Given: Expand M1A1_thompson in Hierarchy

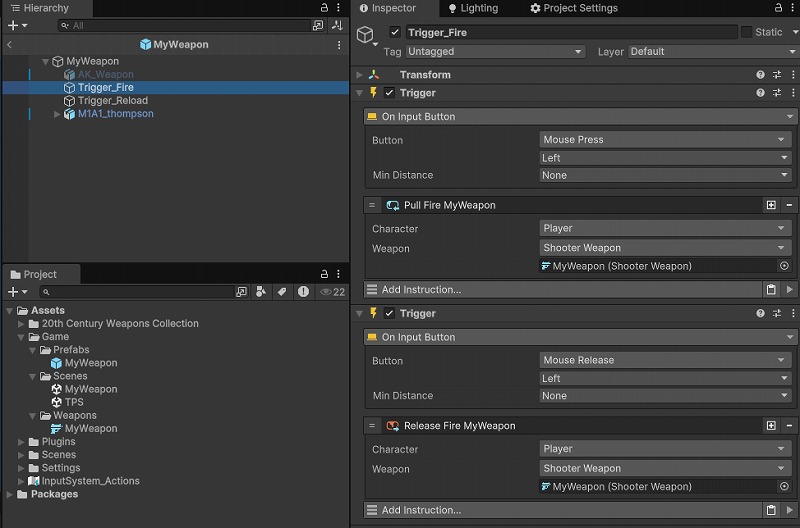Looking at the screenshot, I should coord(57,114).
